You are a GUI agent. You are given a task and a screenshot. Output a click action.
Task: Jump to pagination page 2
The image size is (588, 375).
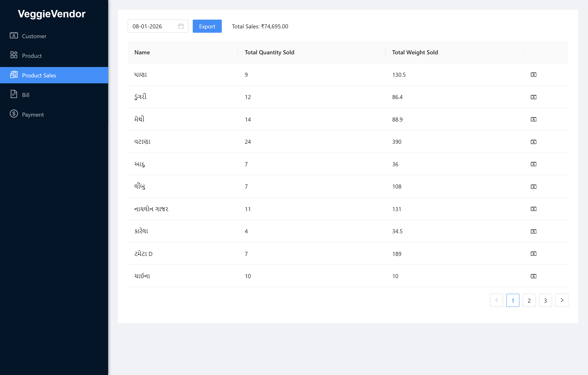coord(529,300)
